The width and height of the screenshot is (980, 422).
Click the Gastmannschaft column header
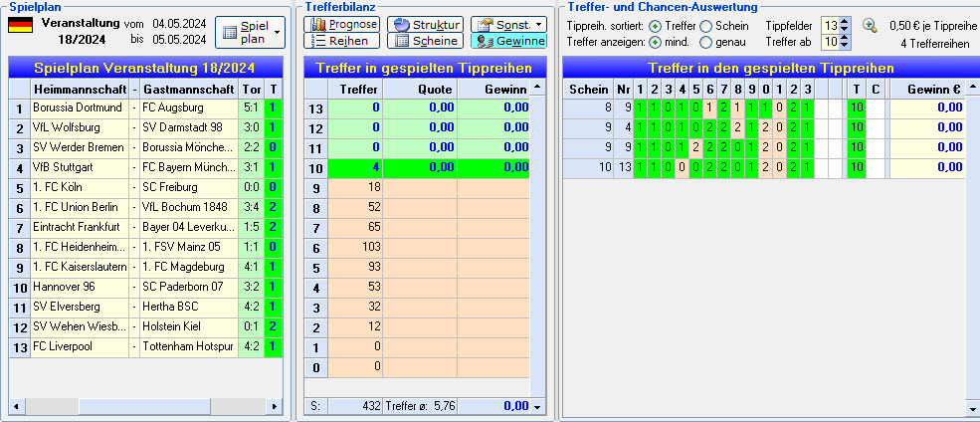pos(189,89)
